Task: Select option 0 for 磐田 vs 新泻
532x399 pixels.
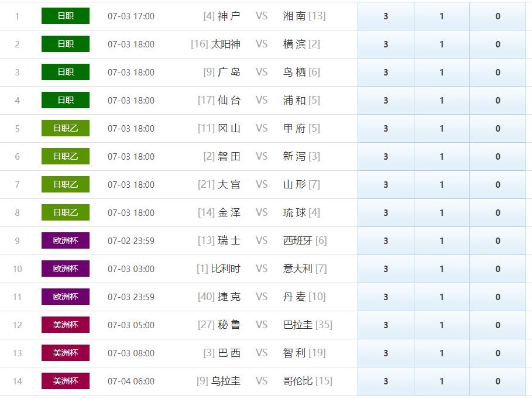Action: tap(497, 157)
